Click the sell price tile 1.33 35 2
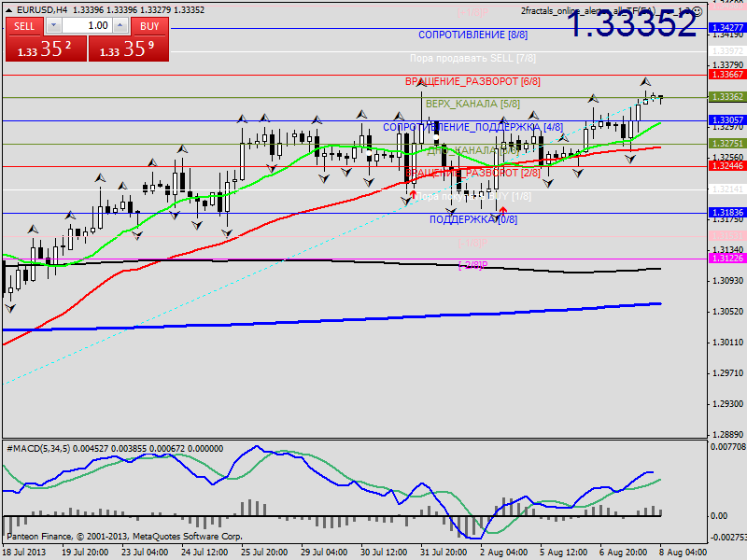Viewport: 747px width, 560px height. click(45, 49)
